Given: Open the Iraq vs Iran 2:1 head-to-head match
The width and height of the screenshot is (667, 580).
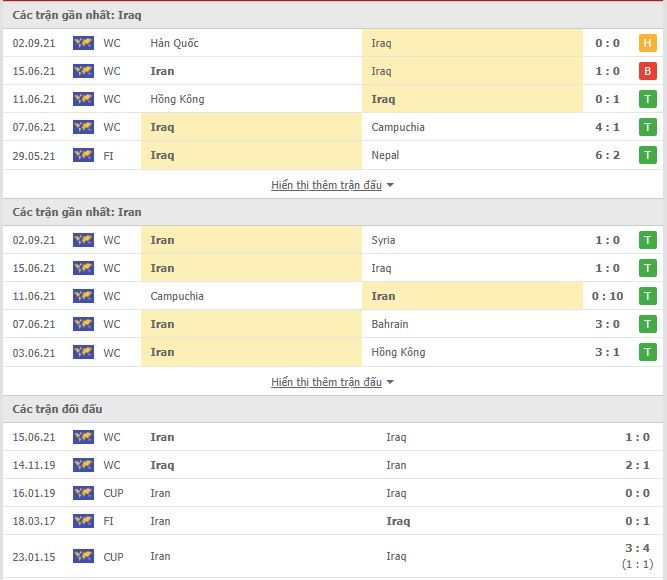Looking at the screenshot, I should (x=333, y=465).
